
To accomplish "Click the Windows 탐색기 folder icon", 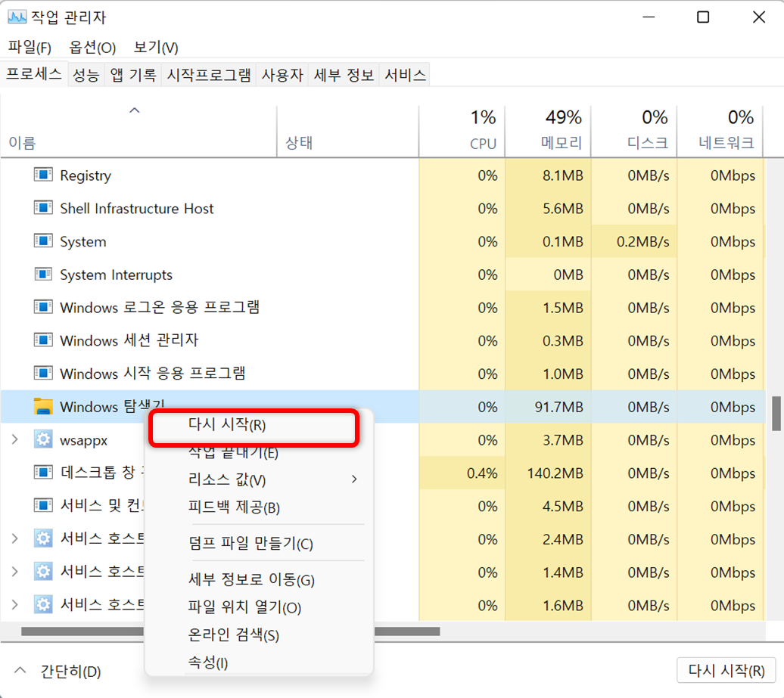I will (x=43, y=406).
